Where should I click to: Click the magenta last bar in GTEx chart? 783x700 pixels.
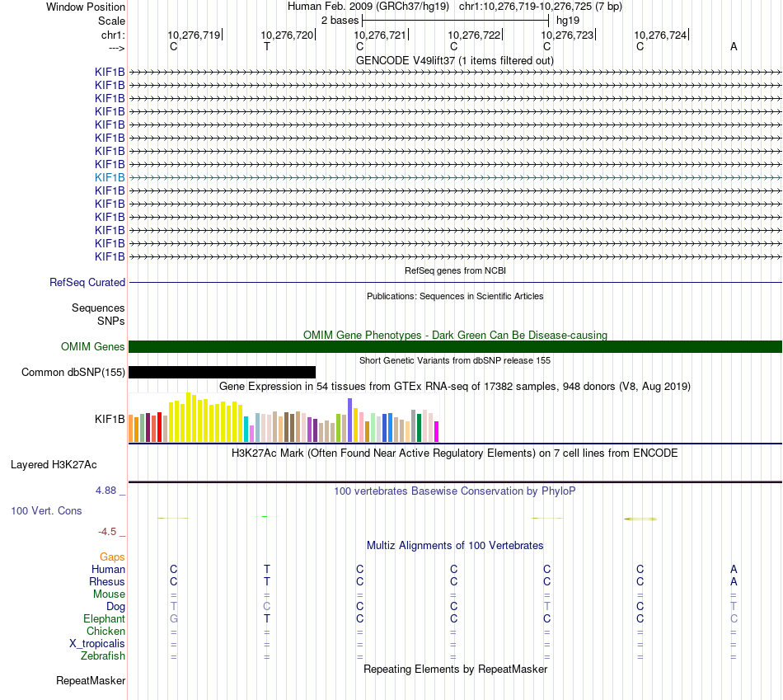pos(437,432)
